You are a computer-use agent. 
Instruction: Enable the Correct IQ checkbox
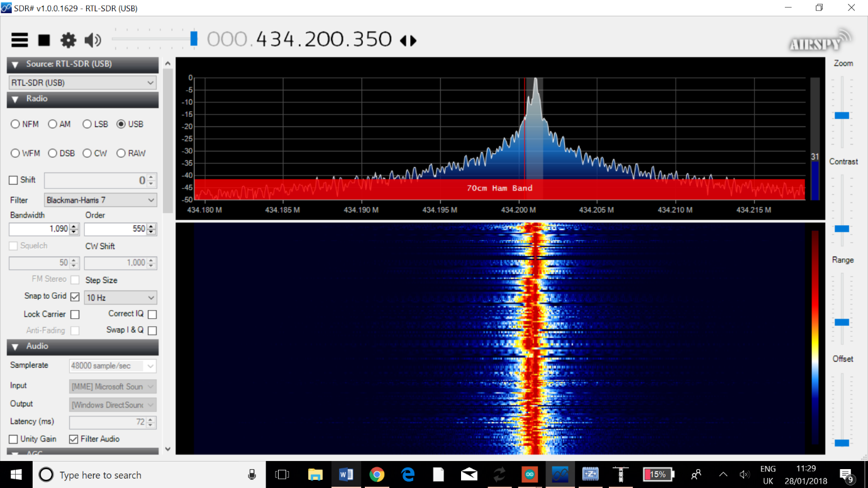click(152, 314)
